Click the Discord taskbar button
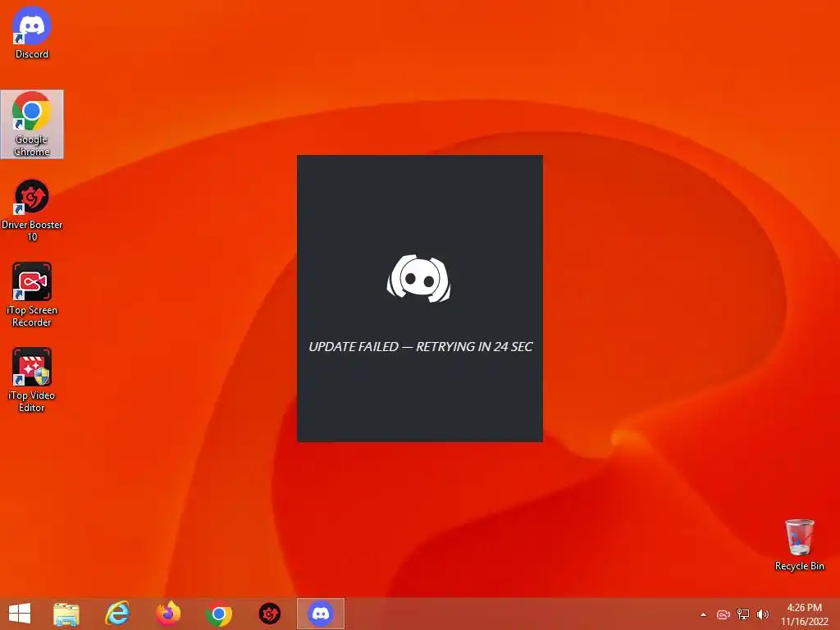 click(x=321, y=614)
